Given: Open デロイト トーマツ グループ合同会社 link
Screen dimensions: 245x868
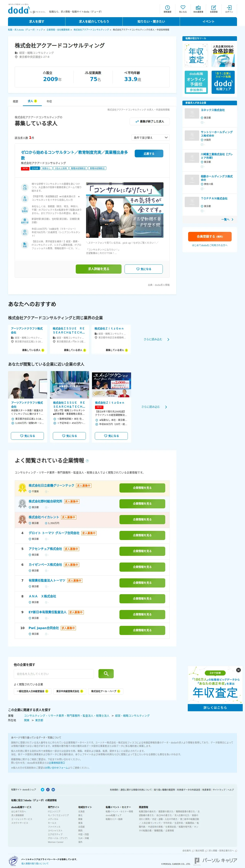Looking at the screenshot, I should (x=54, y=533).
